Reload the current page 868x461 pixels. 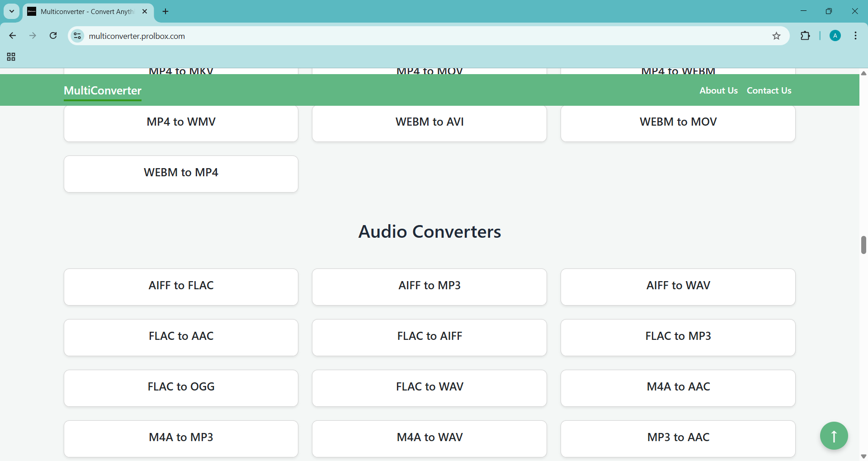point(53,36)
